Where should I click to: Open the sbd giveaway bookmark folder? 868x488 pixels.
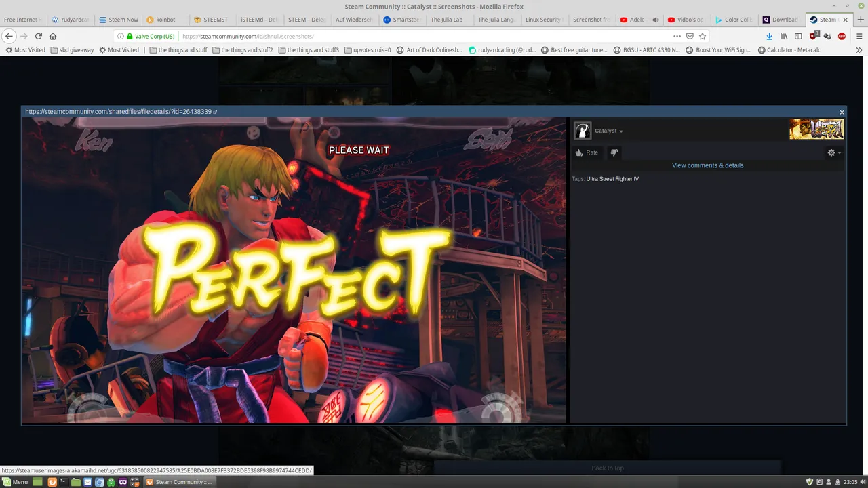click(x=72, y=49)
